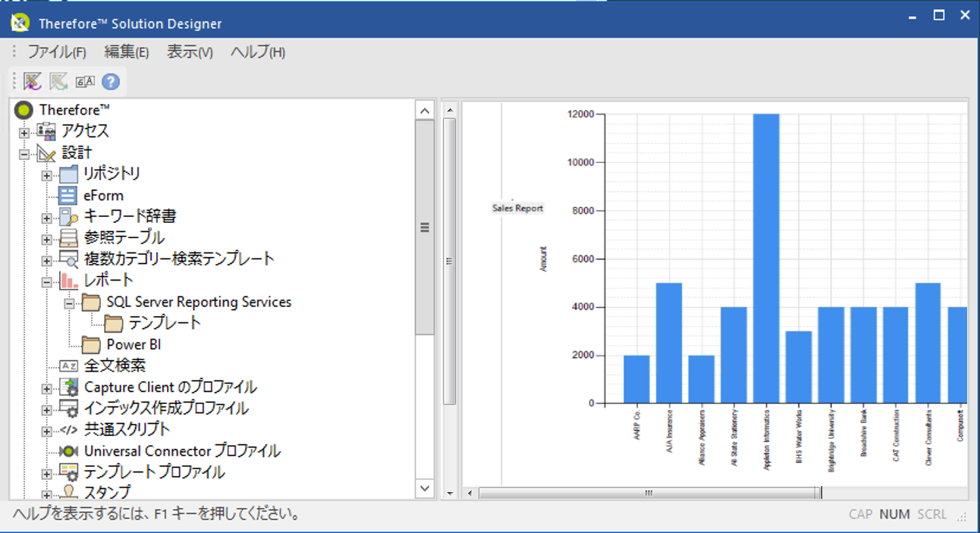The width and height of the screenshot is (980, 533).
Task: Expand インデックス作成プロファイル node
Action: 46,410
